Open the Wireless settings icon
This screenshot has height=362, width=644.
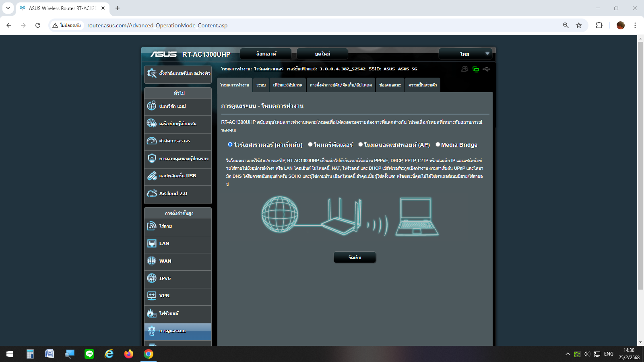pyautogui.click(x=152, y=226)
